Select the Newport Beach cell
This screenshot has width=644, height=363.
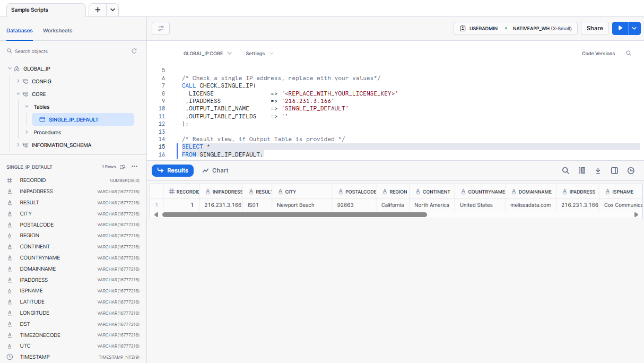pos(302,205)
